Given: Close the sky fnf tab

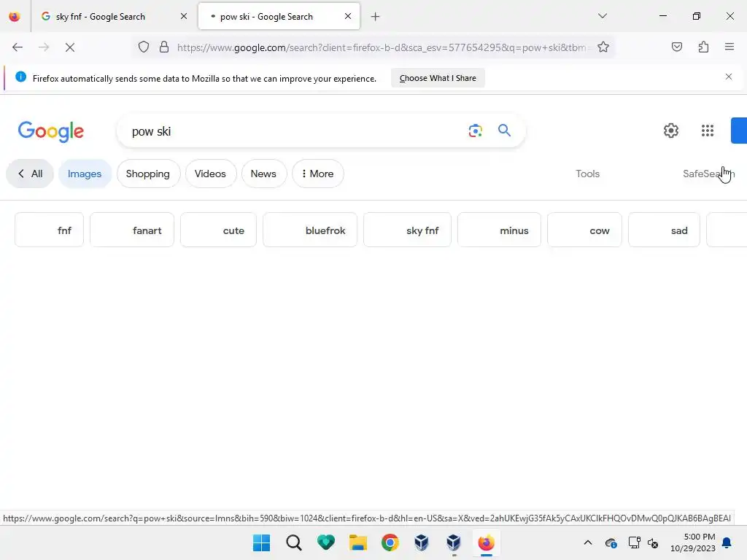Looking at the screenshot, I should (183, 16).
